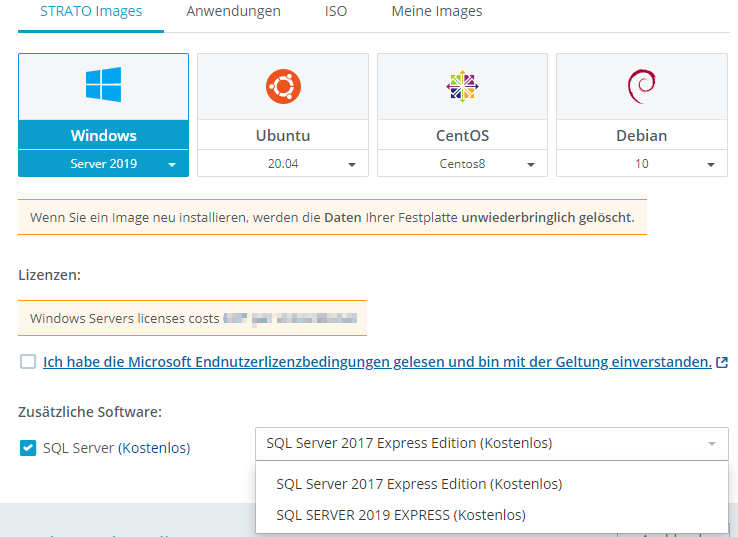Open the Microsoft Endnutzerlizenzbedingungen link
The height and width of the screenshot is (537, 738).
(377, 362)
